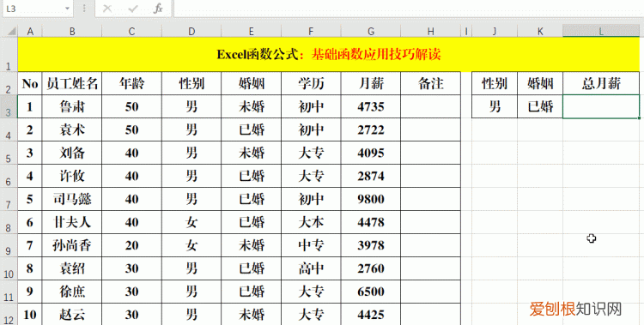
Task: Click inside the formula bar input
Action: point(408,9)
